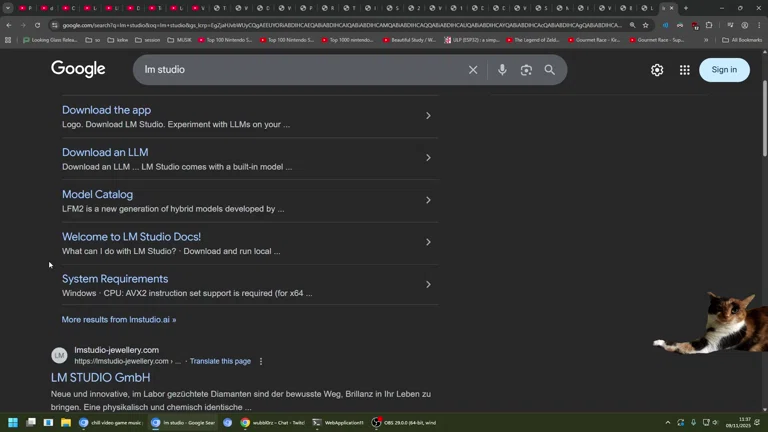Click the Google logo
Image resolution: width=768 pixels, height=432 pixels.
coord(78,69)
